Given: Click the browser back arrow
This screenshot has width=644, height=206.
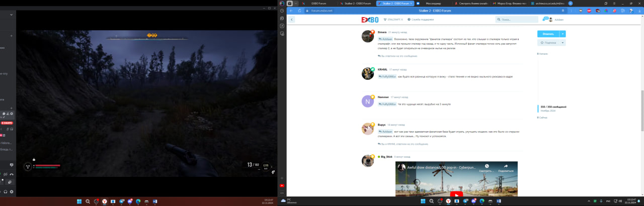Looking at the screenshot, I should (x=292, y=10).
